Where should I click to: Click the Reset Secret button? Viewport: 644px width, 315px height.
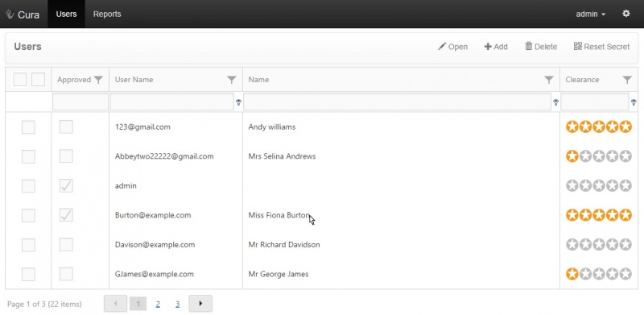[601, 47]
